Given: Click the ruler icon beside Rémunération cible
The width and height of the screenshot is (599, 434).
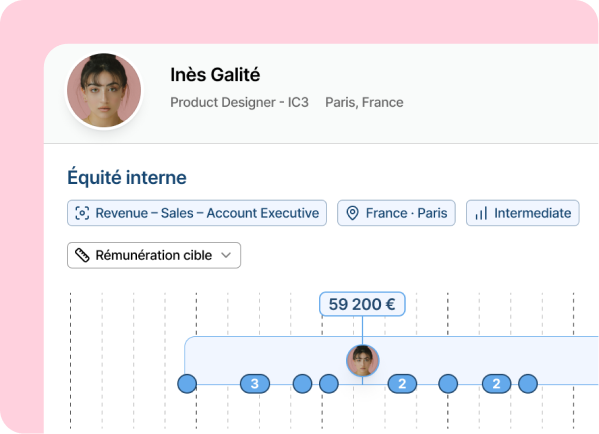Looking at the screenshot, I should point(82,255).
